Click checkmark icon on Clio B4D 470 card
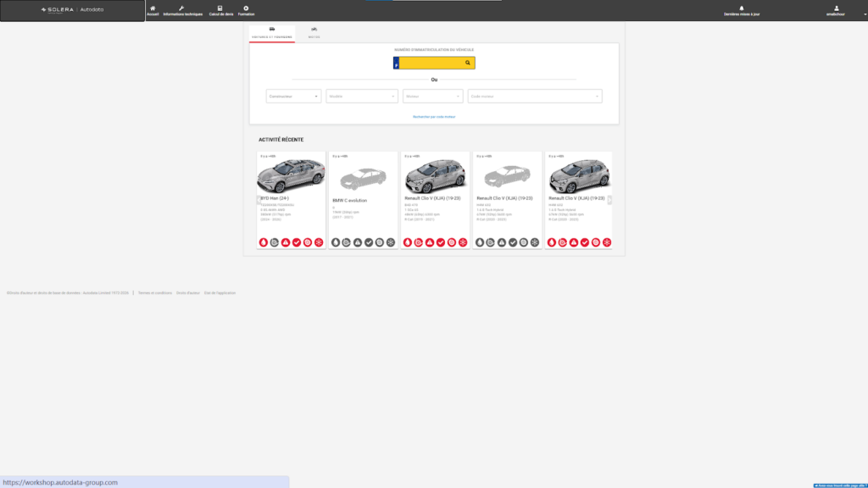Viewport: 868px width, 488px height. (441, 242)
